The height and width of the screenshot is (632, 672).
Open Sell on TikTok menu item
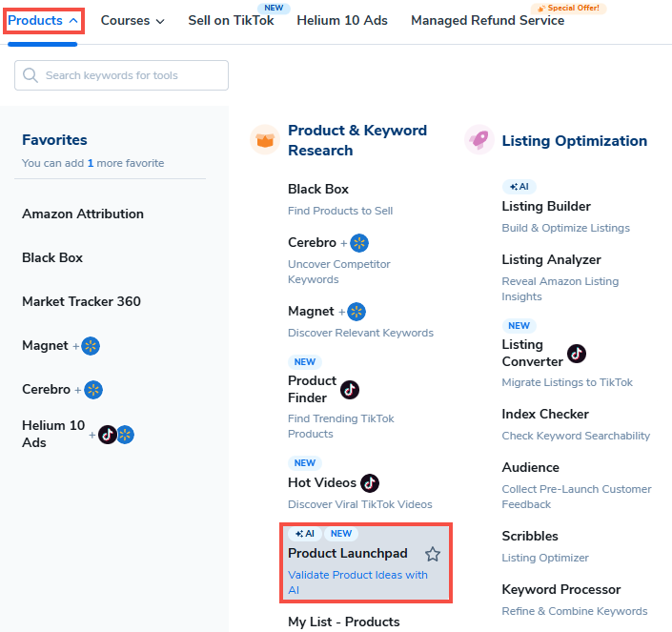pyautogui.click(x=231, y=20)
